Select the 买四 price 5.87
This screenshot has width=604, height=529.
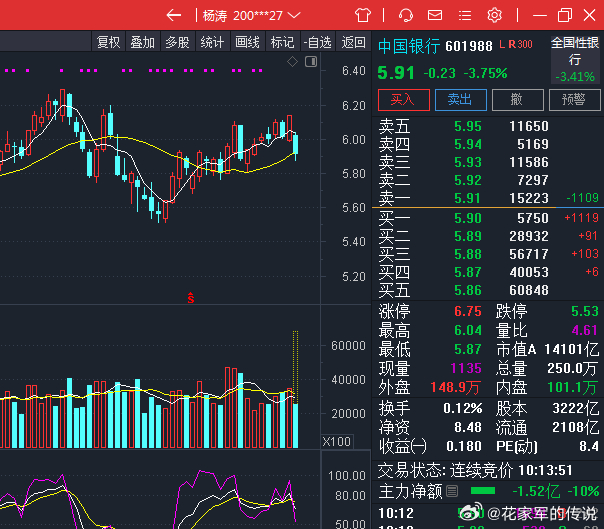pos(468,272)
